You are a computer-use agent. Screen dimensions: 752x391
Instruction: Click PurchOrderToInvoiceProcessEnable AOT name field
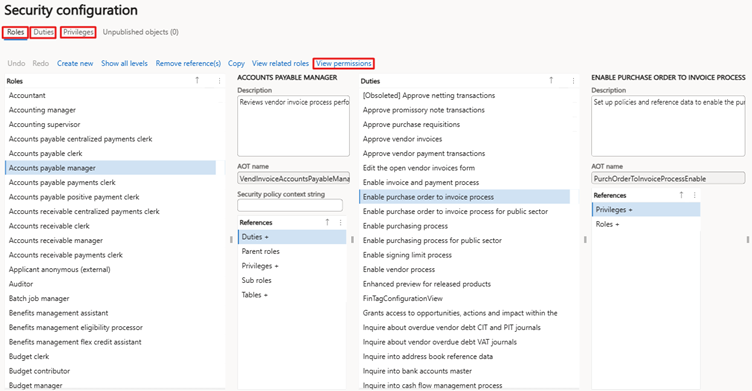(x=668, y=178)
